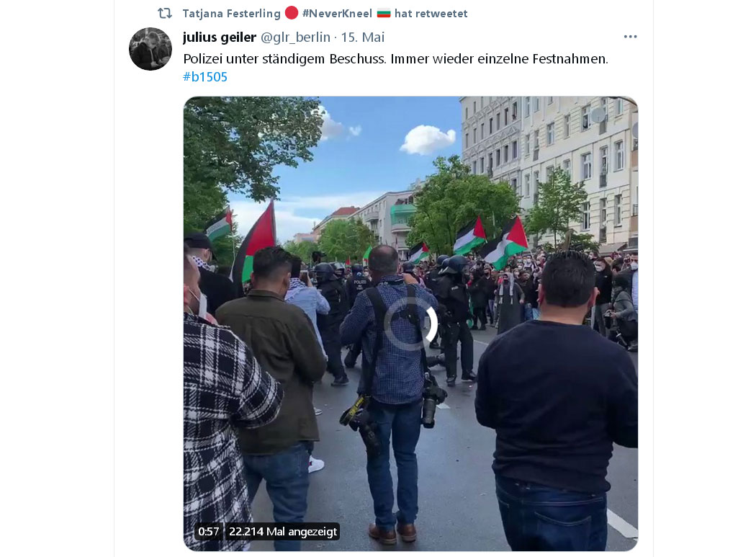This screenshot has height=557, width=756.
Task: Click the hat retweetet label
Action: point(431,14)
